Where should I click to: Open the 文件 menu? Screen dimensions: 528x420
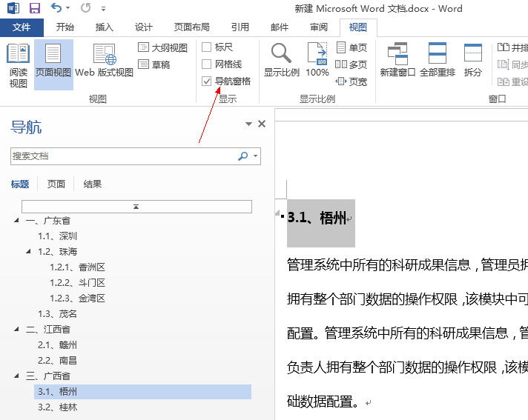pos(22,27)
